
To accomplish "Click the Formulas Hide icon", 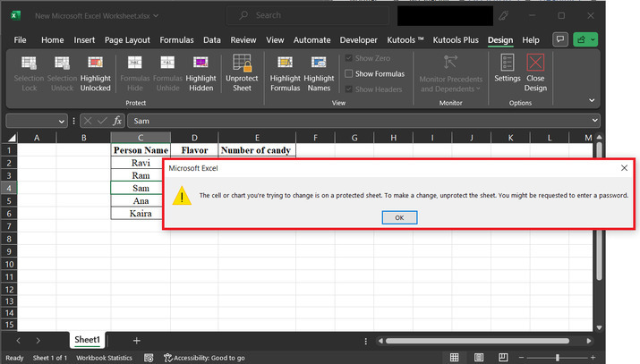I will (x=134, y=63).
